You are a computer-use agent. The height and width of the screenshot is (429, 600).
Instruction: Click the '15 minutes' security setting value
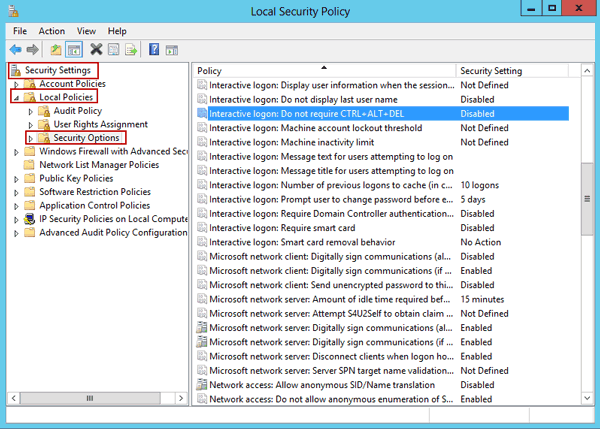[x=482, y=299]
